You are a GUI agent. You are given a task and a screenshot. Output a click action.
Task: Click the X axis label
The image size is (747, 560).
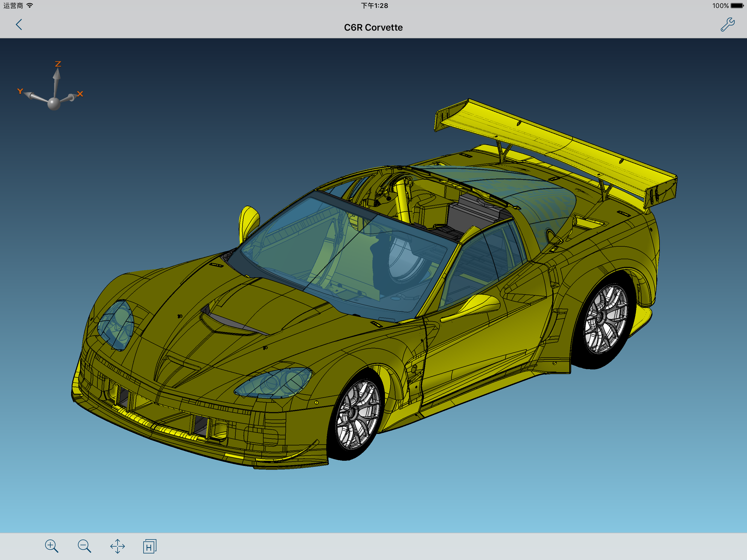pos(80,94)
